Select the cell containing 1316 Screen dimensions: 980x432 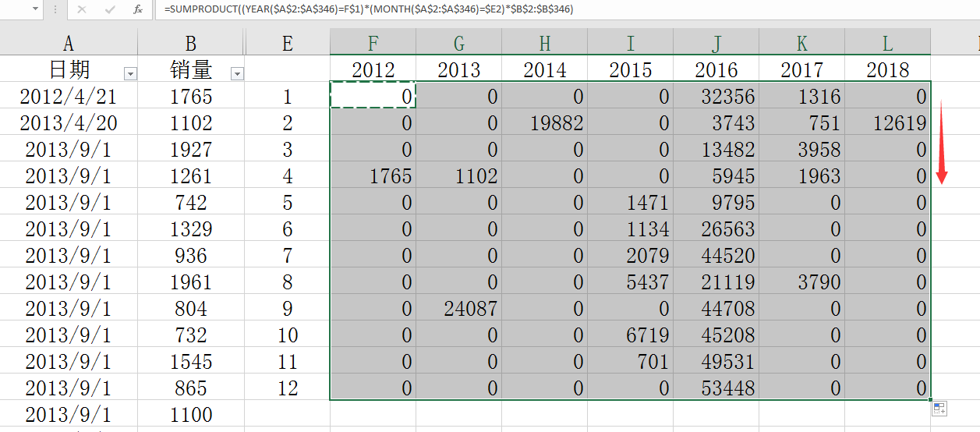tap(802, 96)
